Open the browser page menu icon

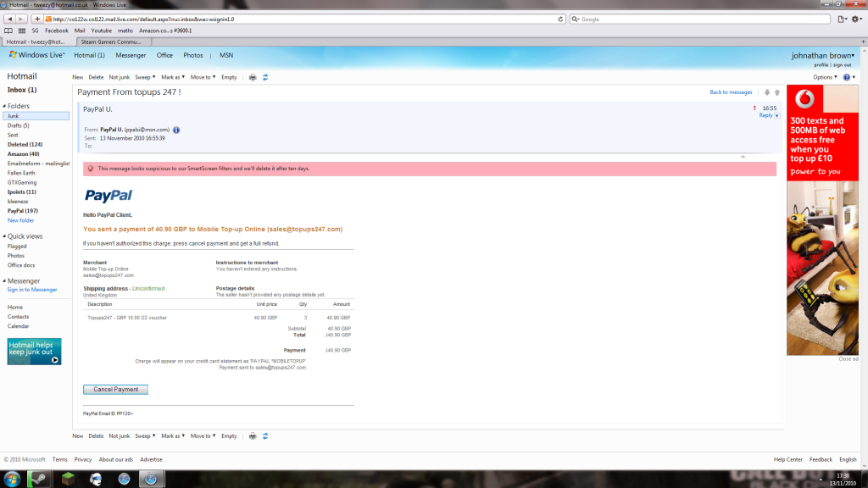[x=843, y=19]
